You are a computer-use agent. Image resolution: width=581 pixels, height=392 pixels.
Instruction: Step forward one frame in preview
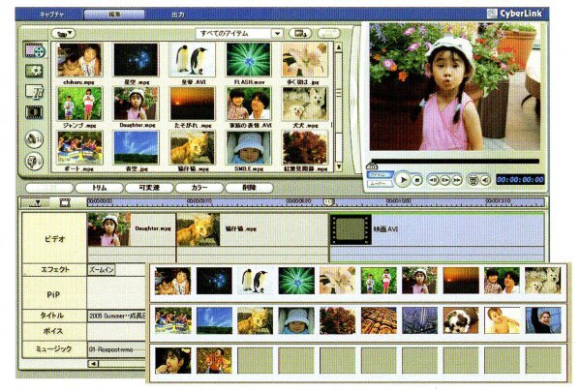pos(445,180)
